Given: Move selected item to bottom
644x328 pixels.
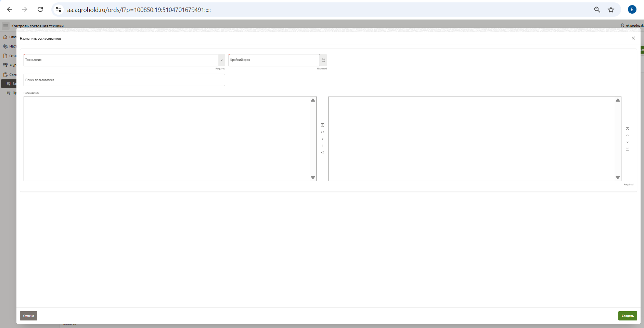Looking at the screenshot, I should pos(627,149).
